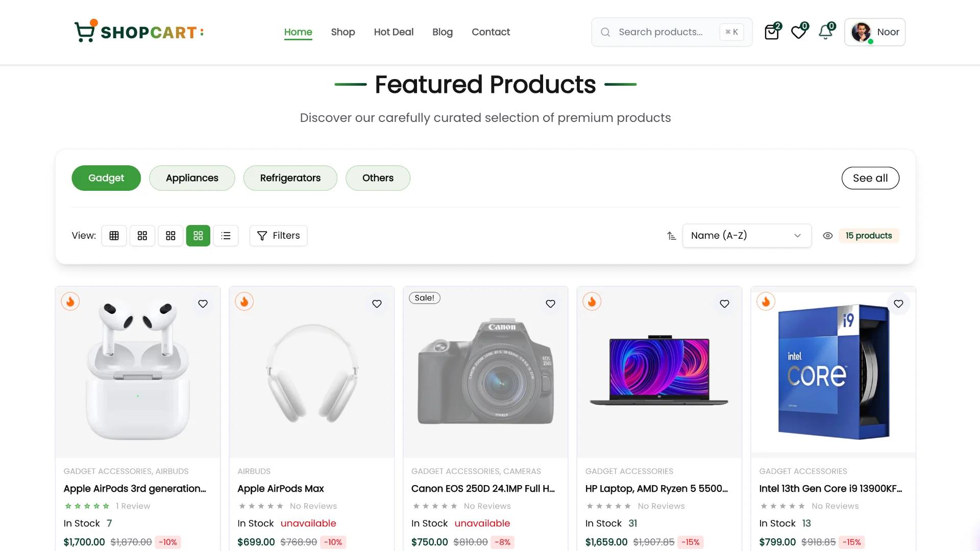
Task: Open Intel 13th Gen Core i9 product title
Action: click(831, 489)
